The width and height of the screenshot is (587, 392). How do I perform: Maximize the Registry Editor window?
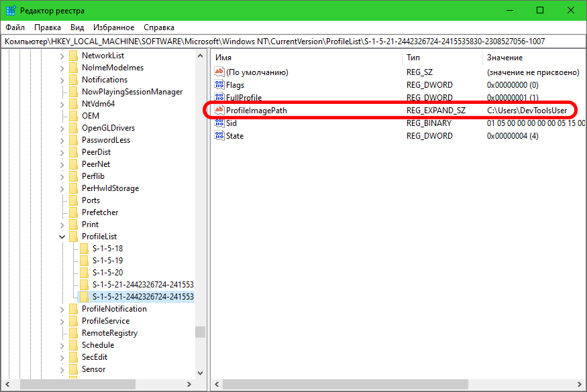[540, 10]
